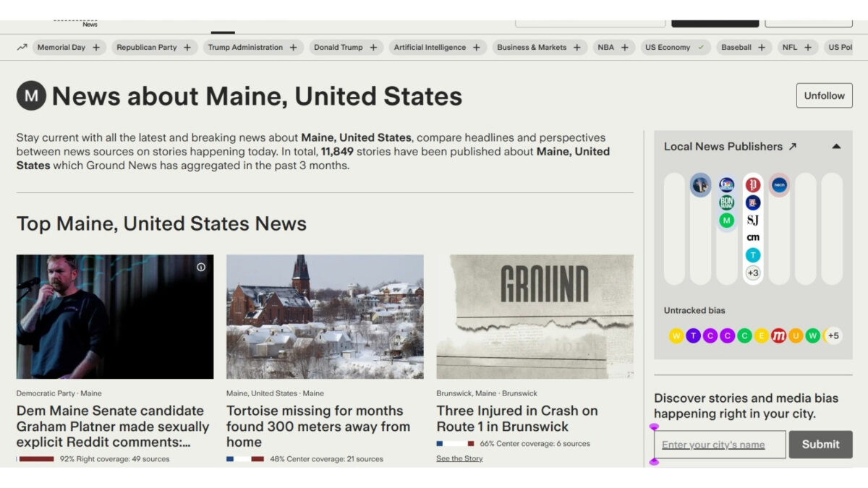The width and height of the screenshot is (868, 488).
Task: Follow NFL with its plus icon
Action: click(x=808, y=48)
